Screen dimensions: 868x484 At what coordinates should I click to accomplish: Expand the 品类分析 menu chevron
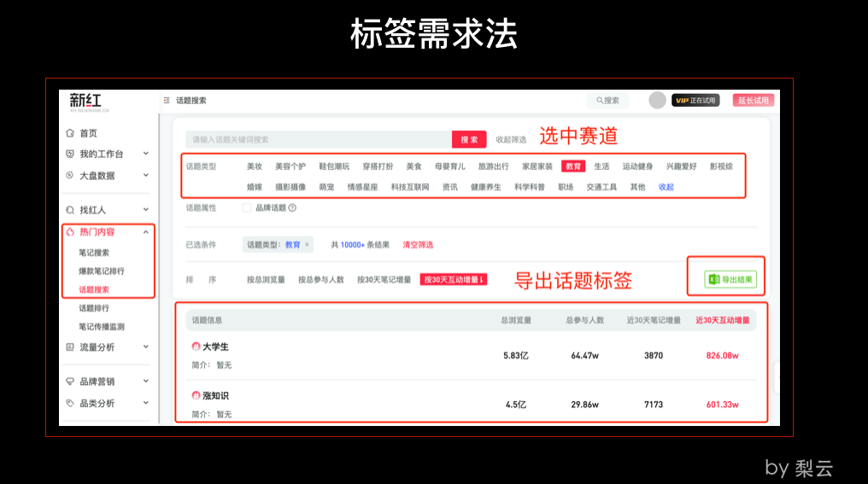tap(145, 403)
